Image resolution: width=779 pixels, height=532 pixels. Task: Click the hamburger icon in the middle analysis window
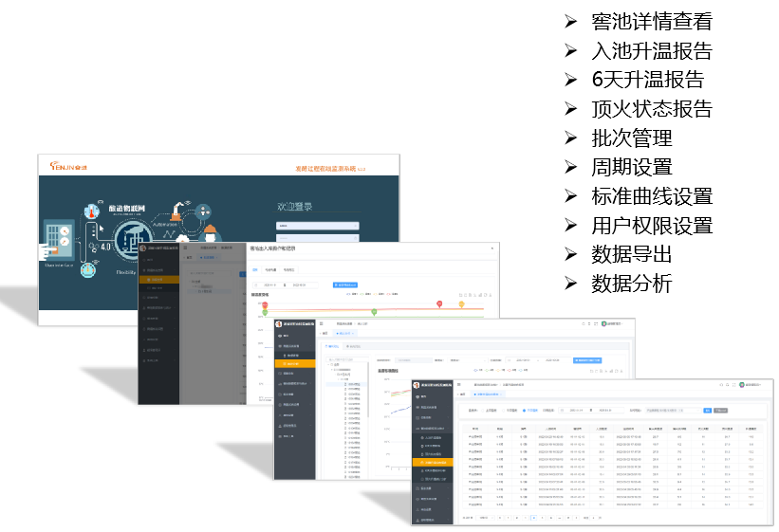click(x=322, y=323)
